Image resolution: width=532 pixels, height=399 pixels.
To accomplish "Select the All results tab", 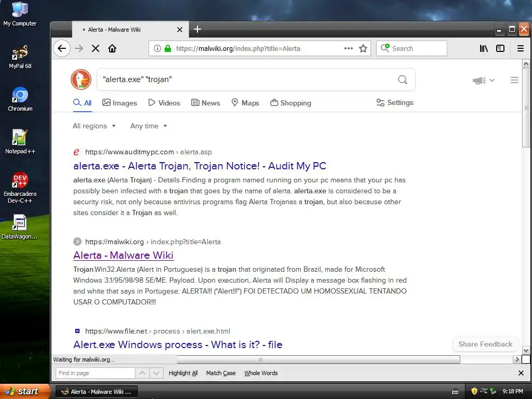I will [83, 103].
